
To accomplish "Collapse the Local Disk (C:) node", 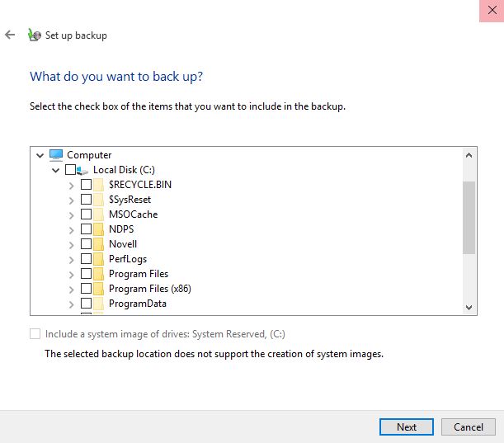I will point(55,171).
